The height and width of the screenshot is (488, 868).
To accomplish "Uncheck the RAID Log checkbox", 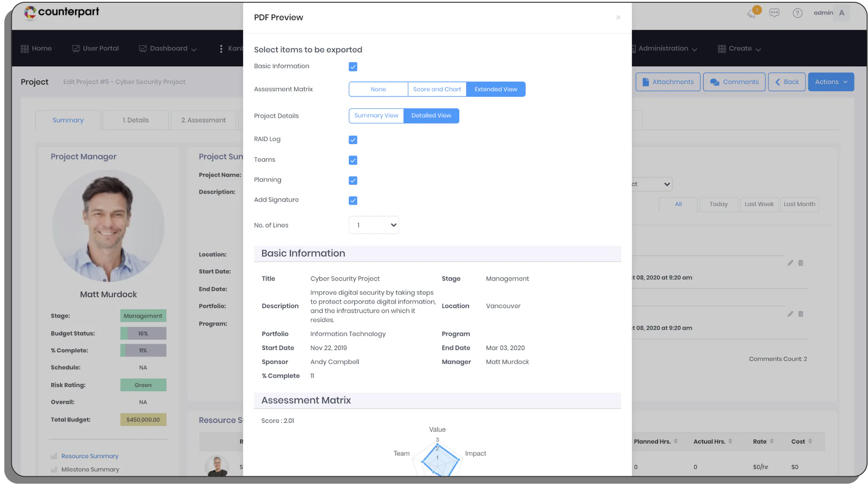I will click(x=353, y=140).
